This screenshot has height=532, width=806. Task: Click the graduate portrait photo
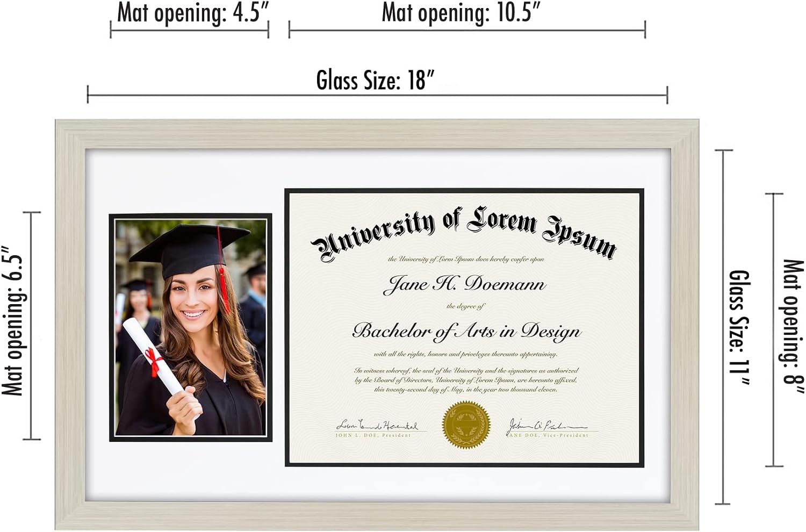pyautogui.click(x=191, y=327)
